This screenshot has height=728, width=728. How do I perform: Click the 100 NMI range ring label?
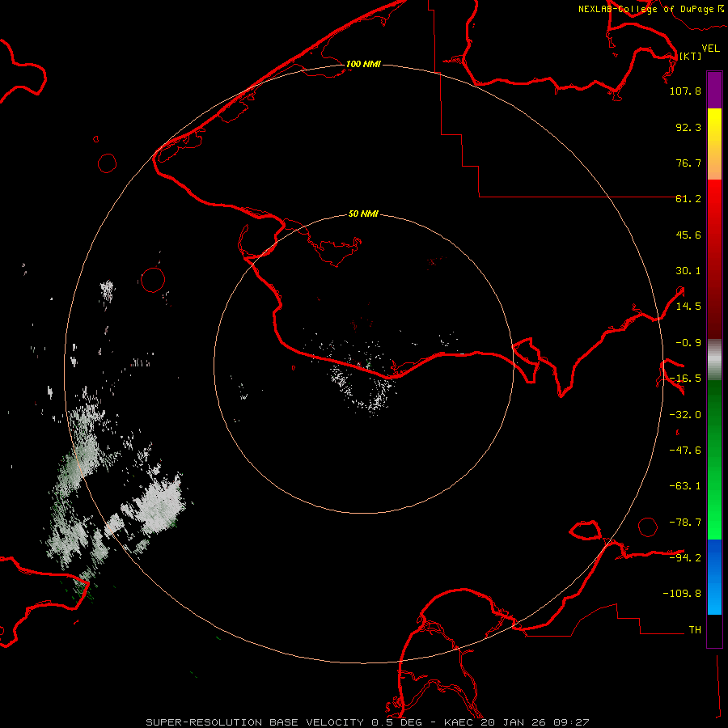[363, 64]
